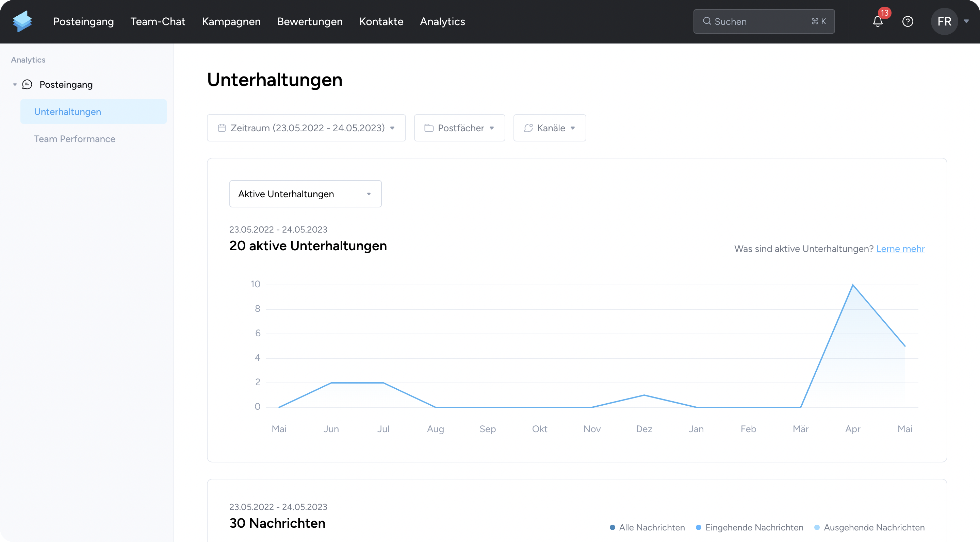980x542 pixels.
Task: Toggle the Ausgehende Nachrichten legend series
Action: [869, 528]
